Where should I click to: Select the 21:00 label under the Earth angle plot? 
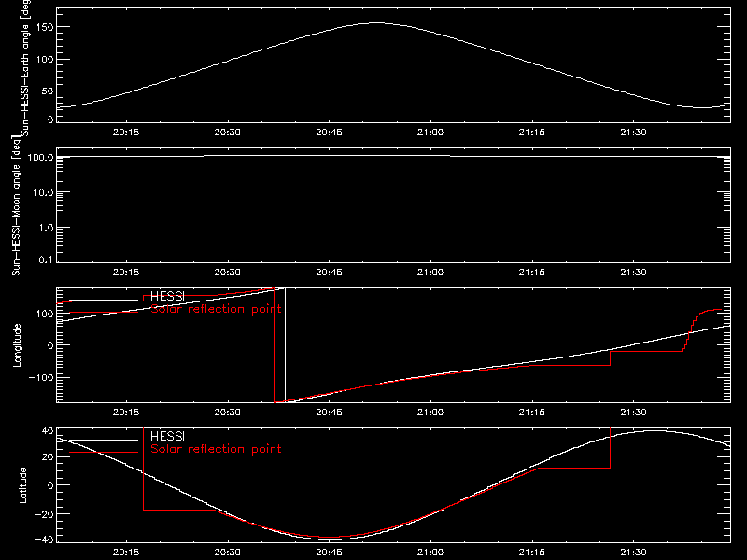point(430,132)
